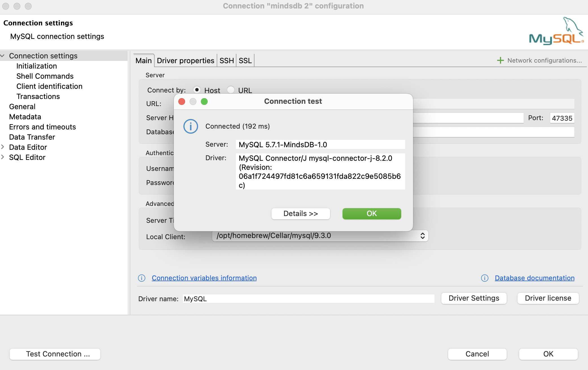
Task: Click the green plus Network configurations icon
Action: point(500,60)
